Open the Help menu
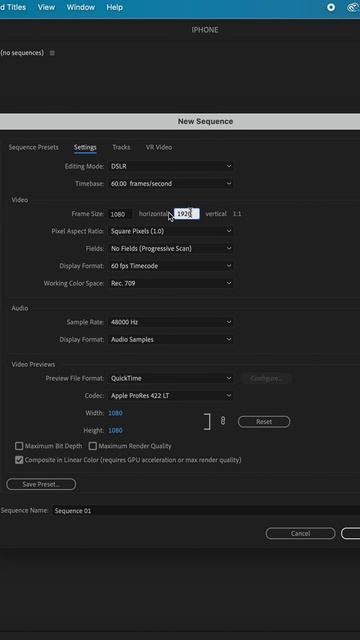Viewport: 360px width, 640px height. [x=114, y=7]
